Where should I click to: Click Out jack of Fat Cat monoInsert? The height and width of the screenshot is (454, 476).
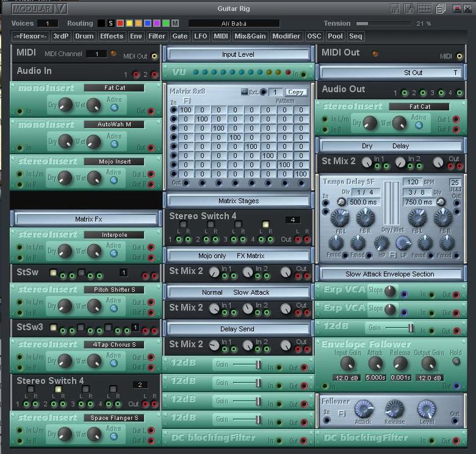(x=151, y=112)
